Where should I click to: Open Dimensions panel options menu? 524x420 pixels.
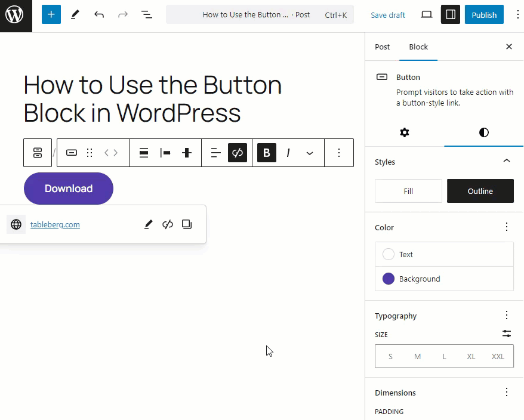507,392
